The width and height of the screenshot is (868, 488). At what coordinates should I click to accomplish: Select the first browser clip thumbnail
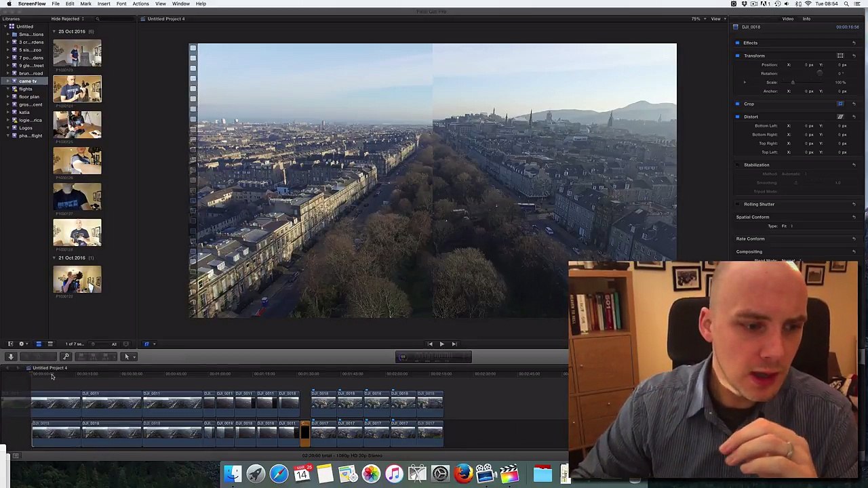[77, 53]
